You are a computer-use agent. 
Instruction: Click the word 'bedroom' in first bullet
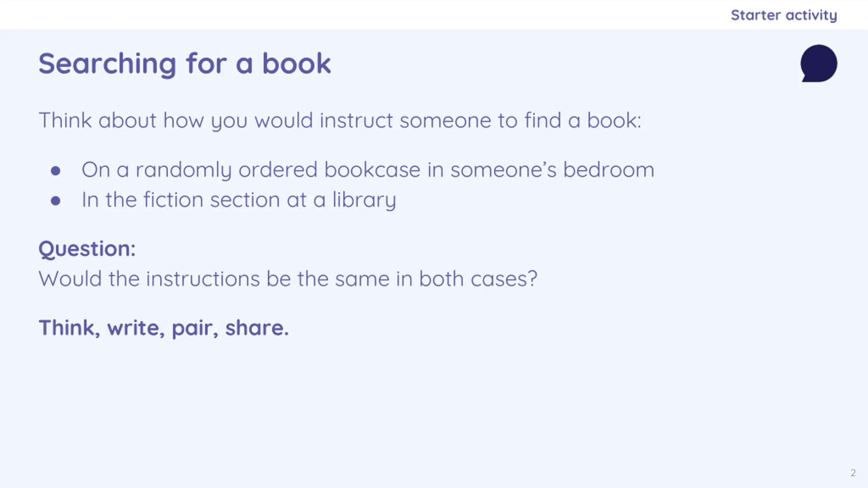pyautogui.click(x=609, y=170)
